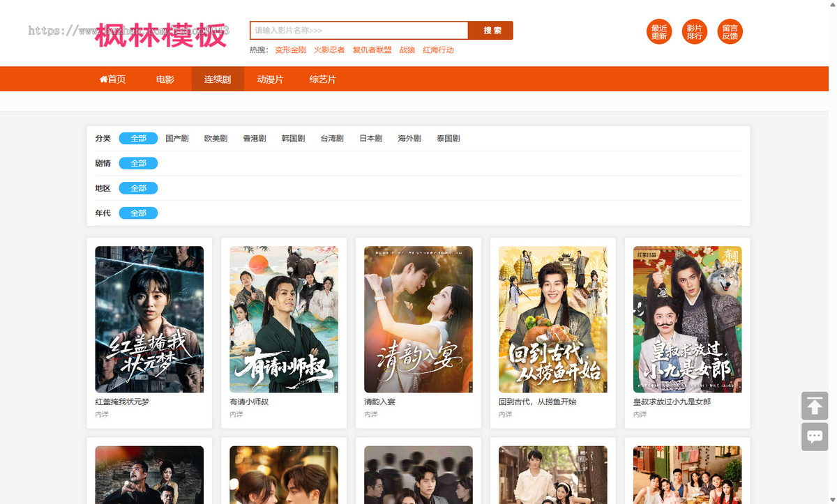Search hot keyword 变形金刚
837x504 pixels.
coord(290,50)
